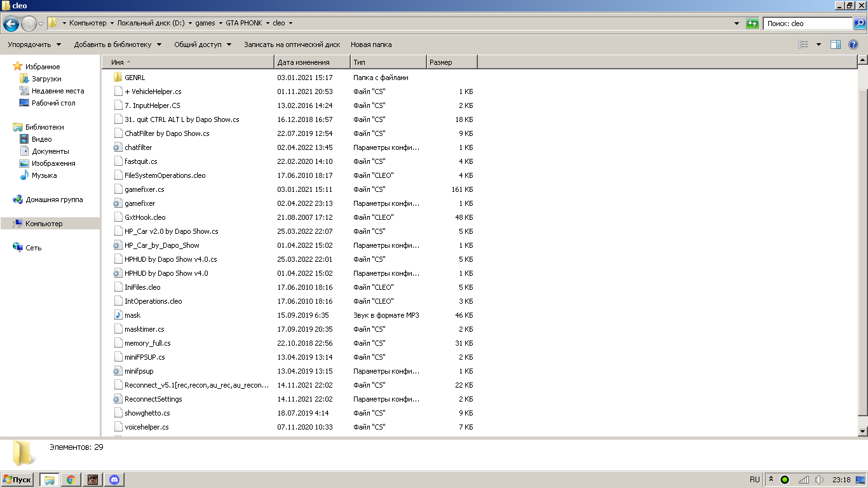This screenshot has height=488, width=868.
Task: Select file IniFiles.cleo
Action: click(142, 287)
